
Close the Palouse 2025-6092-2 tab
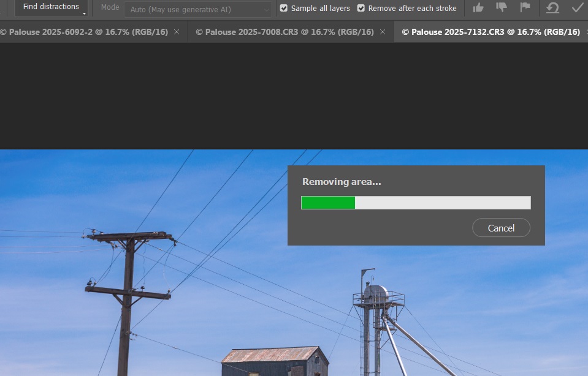177,31
